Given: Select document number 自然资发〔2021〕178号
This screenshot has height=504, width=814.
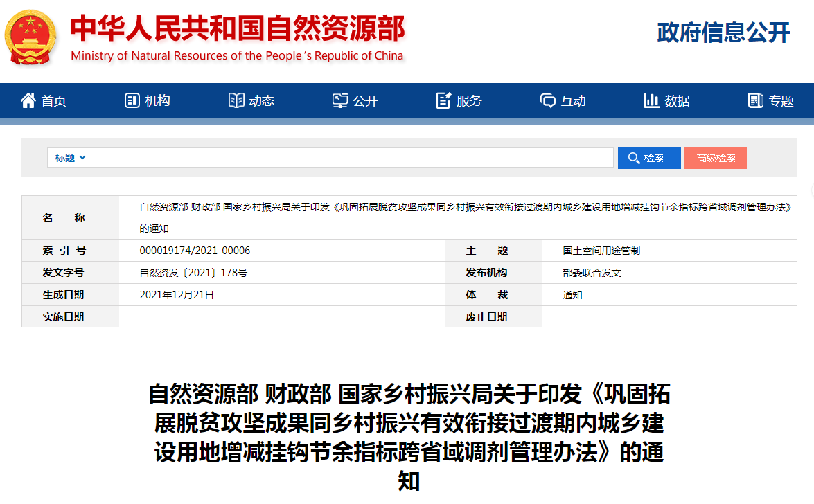Looking at the screenshot, I should pyautogui.click(x=193, y=273).
